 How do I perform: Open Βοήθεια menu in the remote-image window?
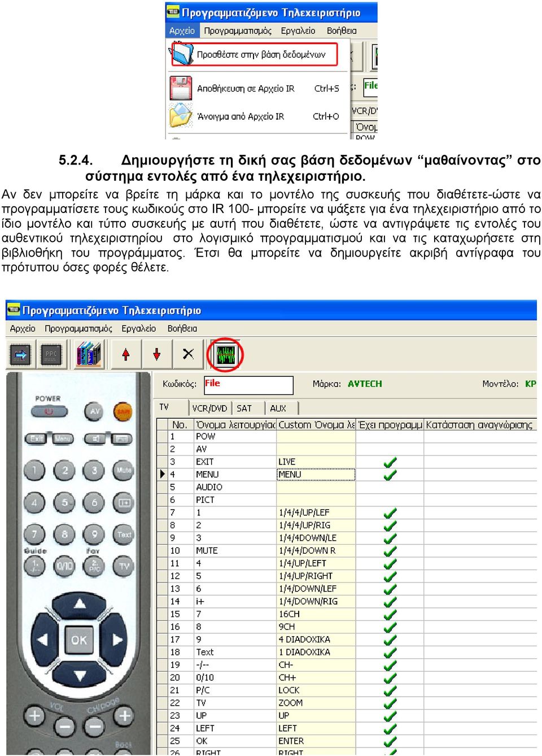182,328
